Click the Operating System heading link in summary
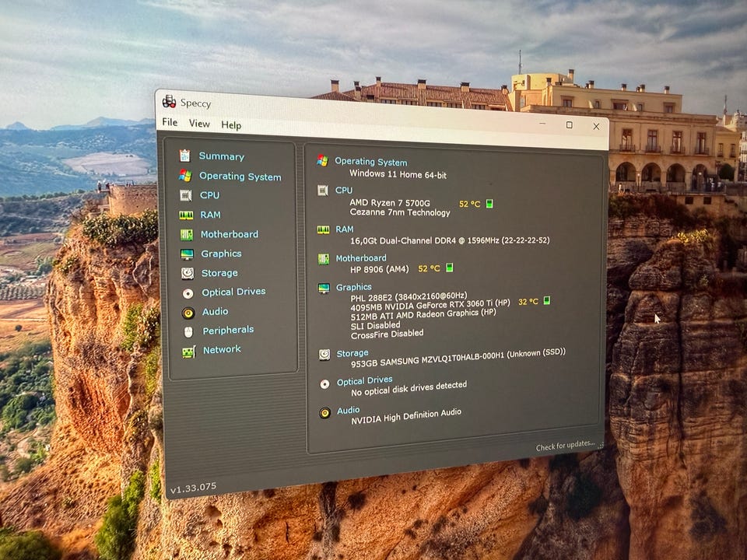Screen dimensions: 747x560 371,162
